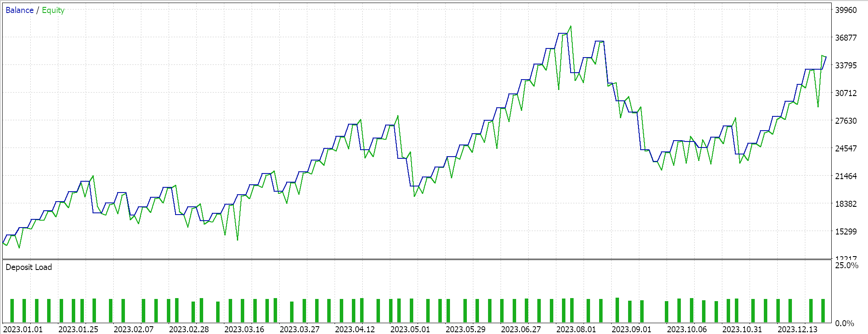Select the 2023.05.01 date label

pyautogui.click(x=410, y=329)
